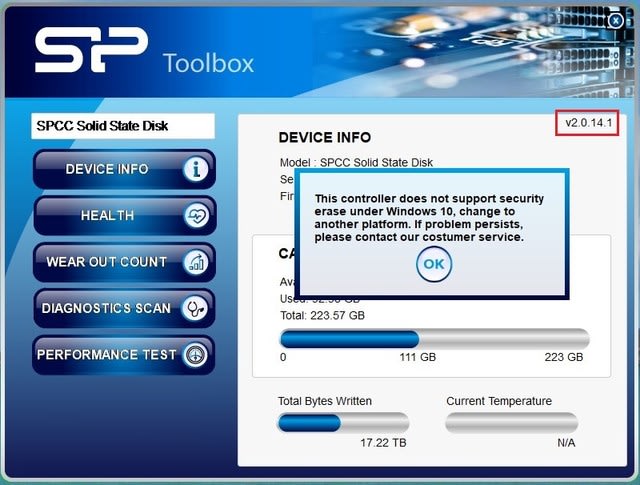
Task: Click the Total Bytes Written bar
Action: click(343, 423)
